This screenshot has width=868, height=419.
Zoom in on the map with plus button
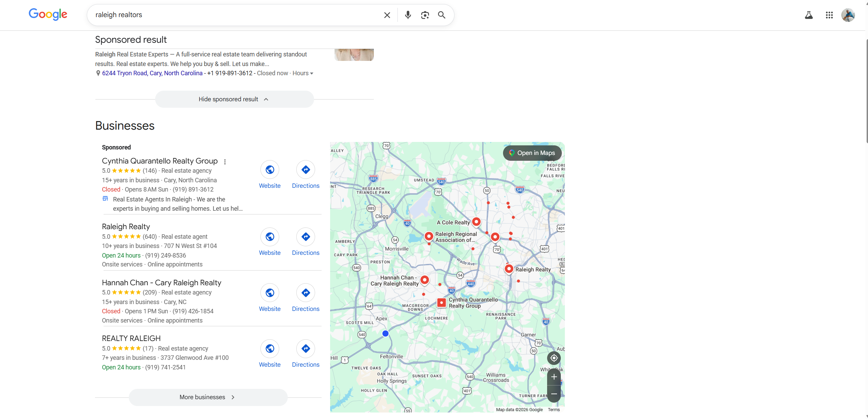click(x=554, y=377)
